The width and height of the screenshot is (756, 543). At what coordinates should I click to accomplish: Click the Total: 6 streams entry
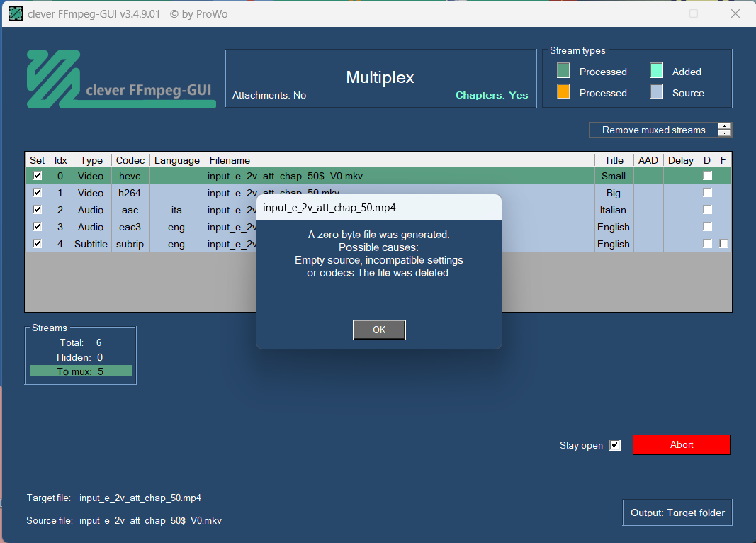(x=81, y=342)
